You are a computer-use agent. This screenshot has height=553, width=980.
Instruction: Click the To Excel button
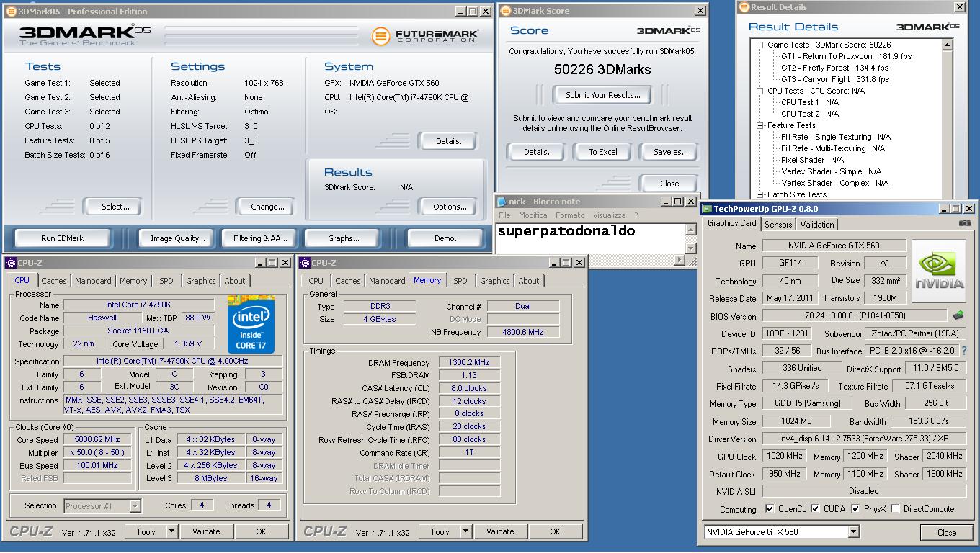[603, 152]
